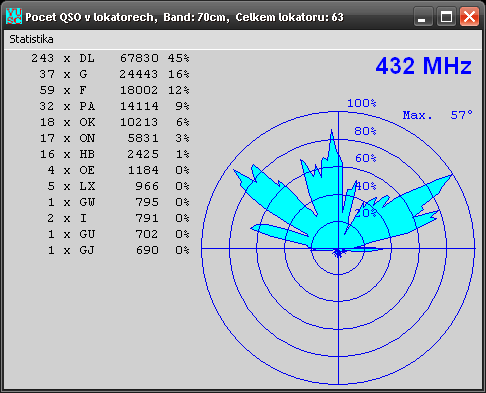Click the 432 MHz band heading
486x393 pixels.
pos(424,66)
